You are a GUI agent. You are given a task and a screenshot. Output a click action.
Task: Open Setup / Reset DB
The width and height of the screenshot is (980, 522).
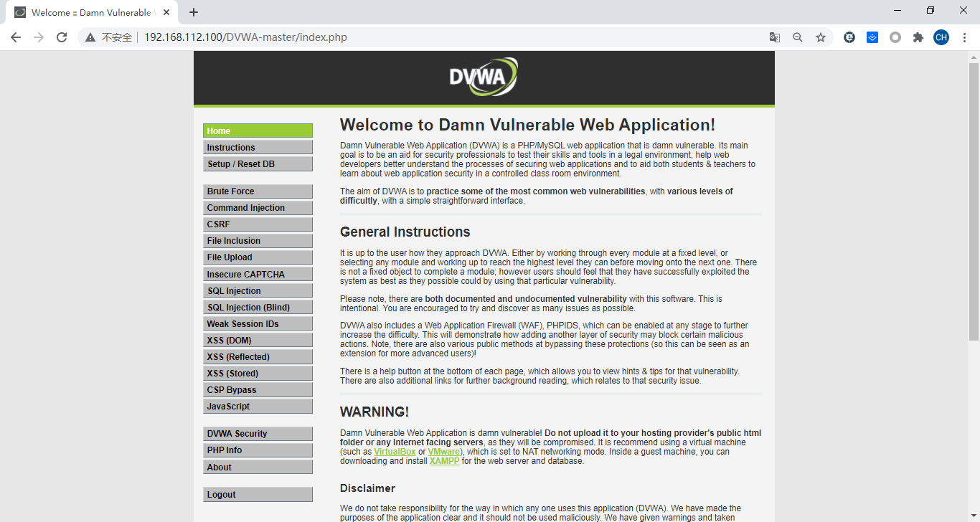[x=258, y=163]
